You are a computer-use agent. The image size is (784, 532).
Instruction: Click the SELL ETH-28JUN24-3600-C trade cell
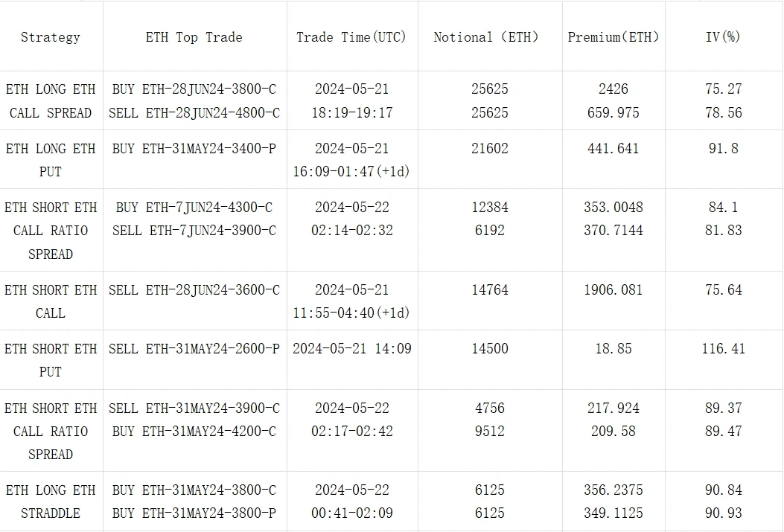(x=194, y=290)
